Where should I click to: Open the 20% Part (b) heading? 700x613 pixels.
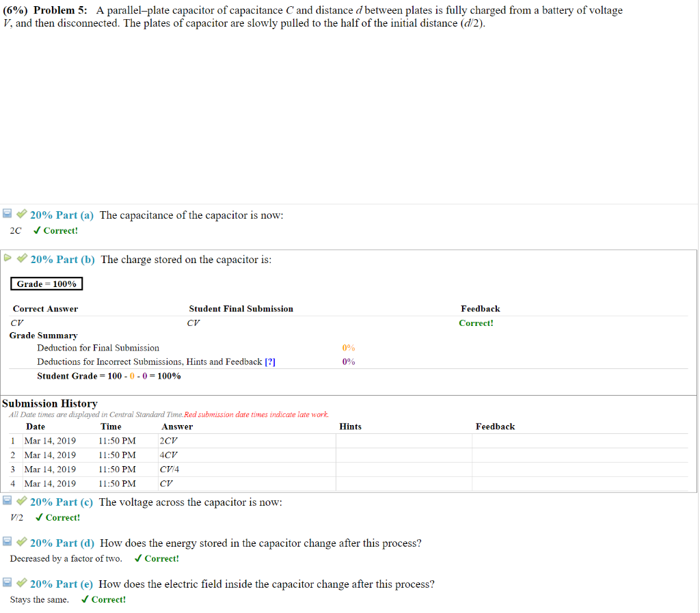pos(62,260)
